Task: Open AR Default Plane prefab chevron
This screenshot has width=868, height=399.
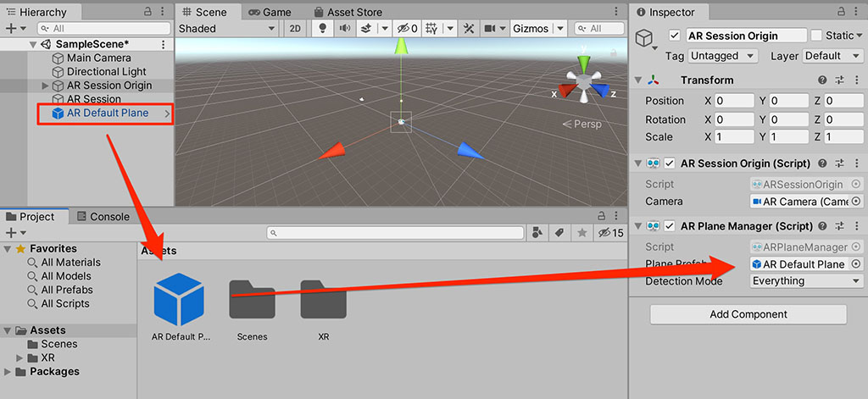Action: [167, 114]
